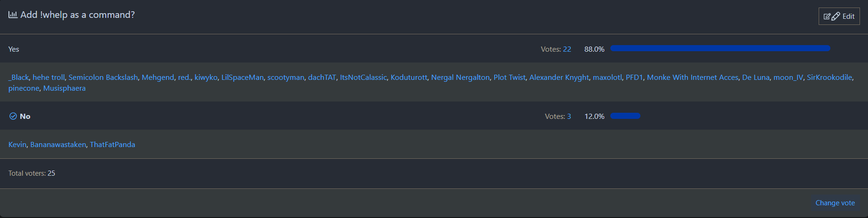868x218 pixels.
Task: Click the checkmark icon next to No
Action: click(x=13, y=116)
